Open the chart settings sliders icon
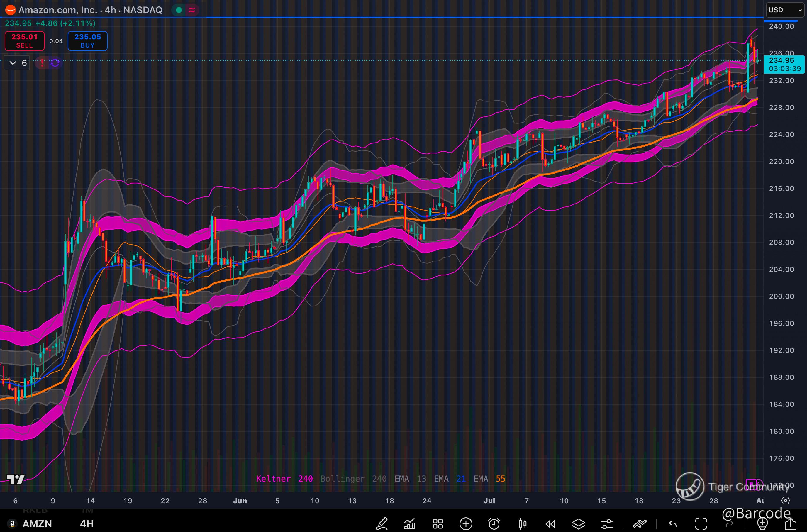Viewport: 807px width, 532px height. point(606,523)
